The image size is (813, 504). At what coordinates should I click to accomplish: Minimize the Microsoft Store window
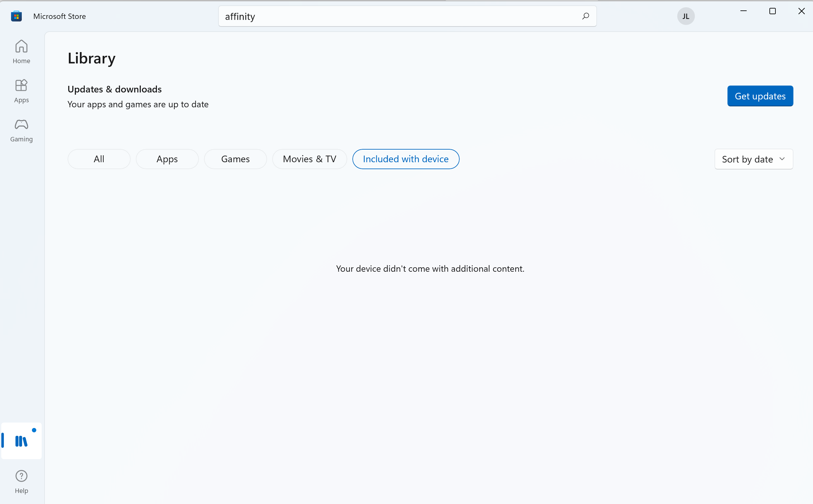743,11
